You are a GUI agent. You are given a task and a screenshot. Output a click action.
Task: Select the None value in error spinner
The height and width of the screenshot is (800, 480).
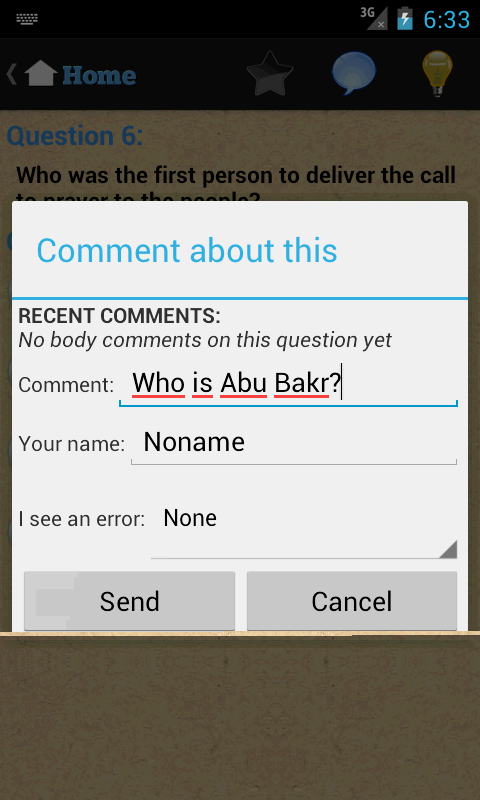(x=190, y=518)
